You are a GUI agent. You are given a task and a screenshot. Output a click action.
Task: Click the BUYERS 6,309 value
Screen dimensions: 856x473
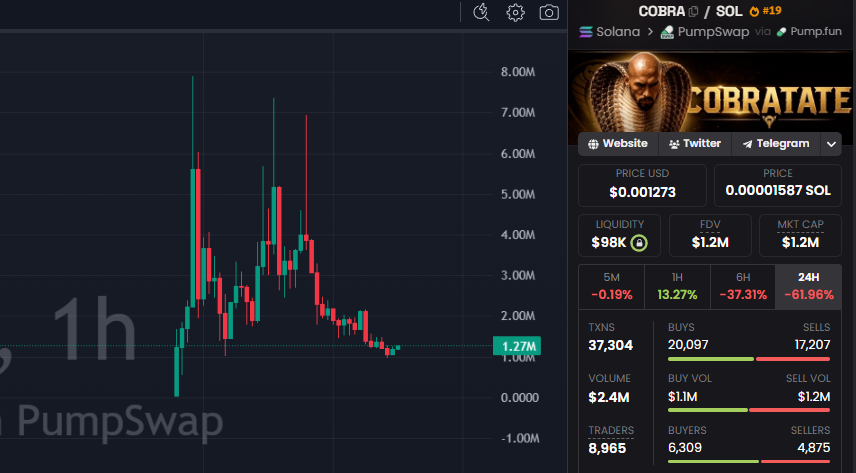point(685,448)
